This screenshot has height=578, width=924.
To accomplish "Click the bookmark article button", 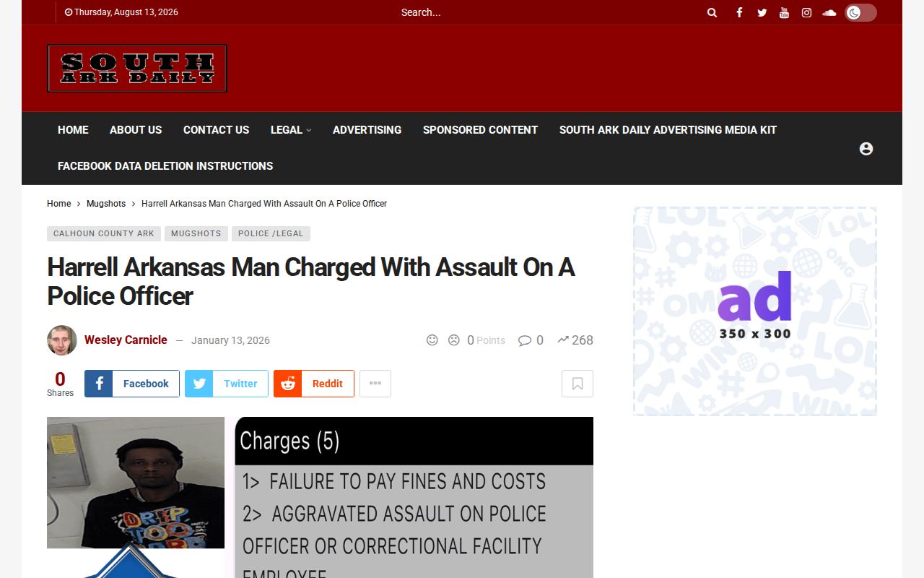I will pos(577,384).
